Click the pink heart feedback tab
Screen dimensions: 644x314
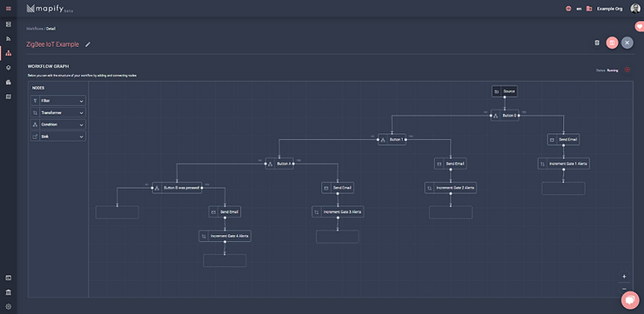(x=640, y=27)
